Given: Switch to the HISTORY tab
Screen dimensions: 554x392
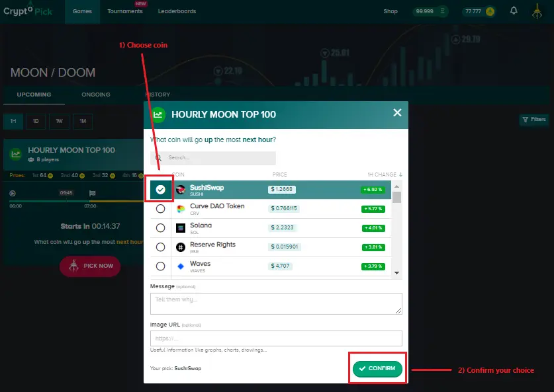Looking at the screenshot, I should (158, 95).
